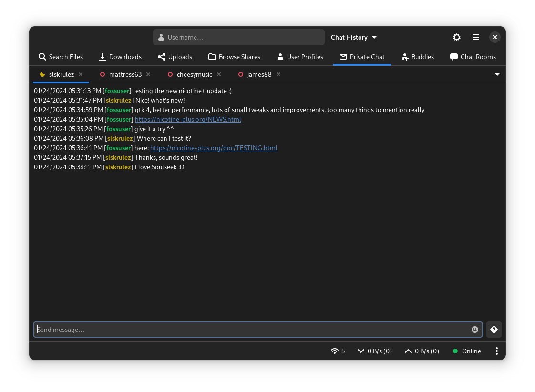Open the hamburger main menu
The width and height of the screenshot is (535, 392).
pyautogui.click(x=475, y=37)
